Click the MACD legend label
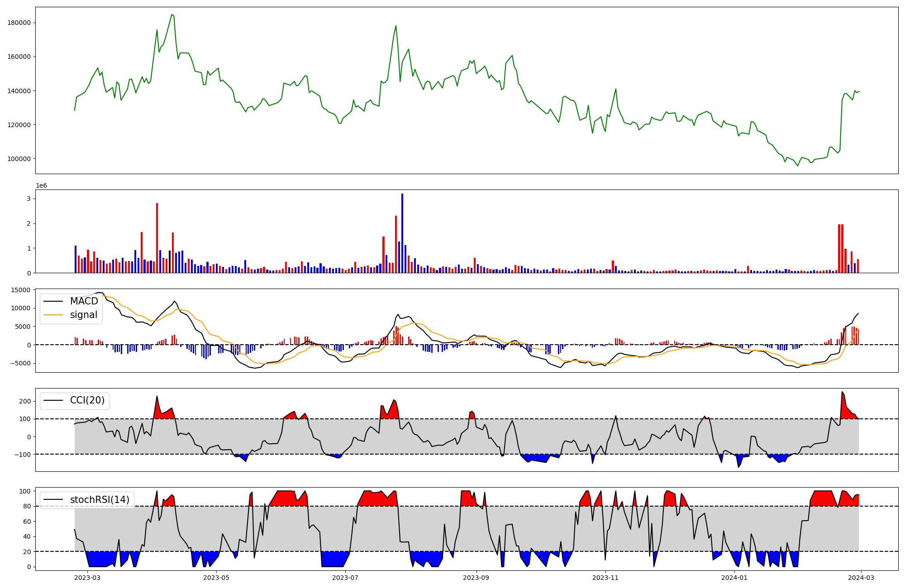905x588 pixels. pos(84,301)
